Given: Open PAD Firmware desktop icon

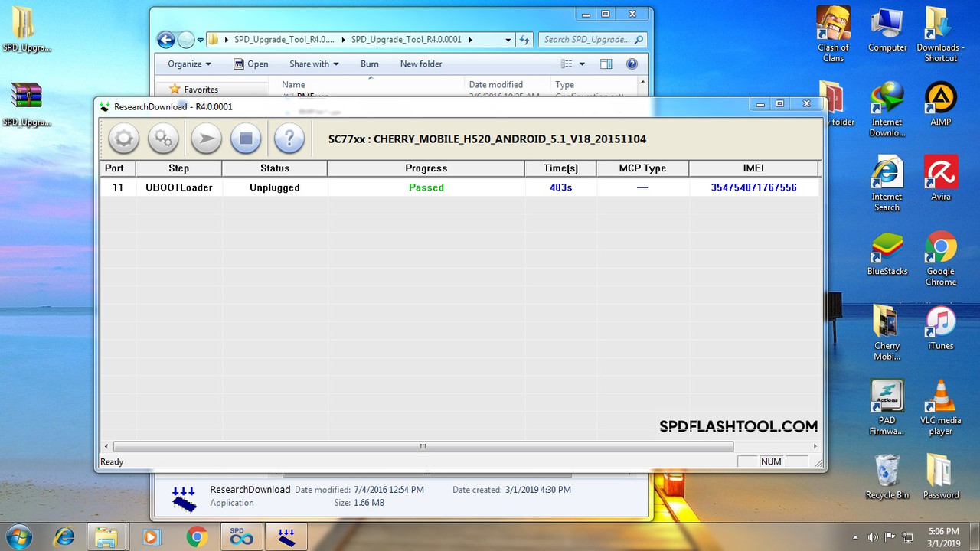Looking at the screenshot, I should click(x=887, y=407).
